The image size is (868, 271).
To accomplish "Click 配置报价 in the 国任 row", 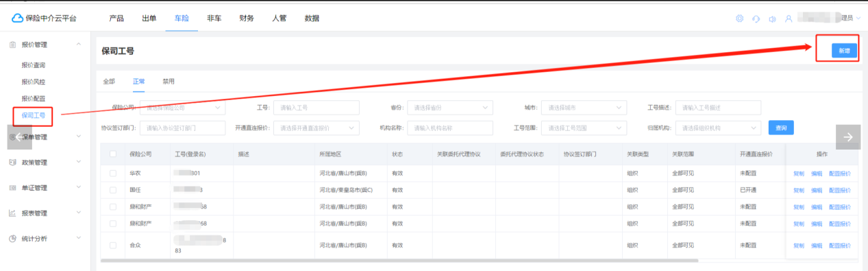I will pyautogui.click(x=840, y=190).
